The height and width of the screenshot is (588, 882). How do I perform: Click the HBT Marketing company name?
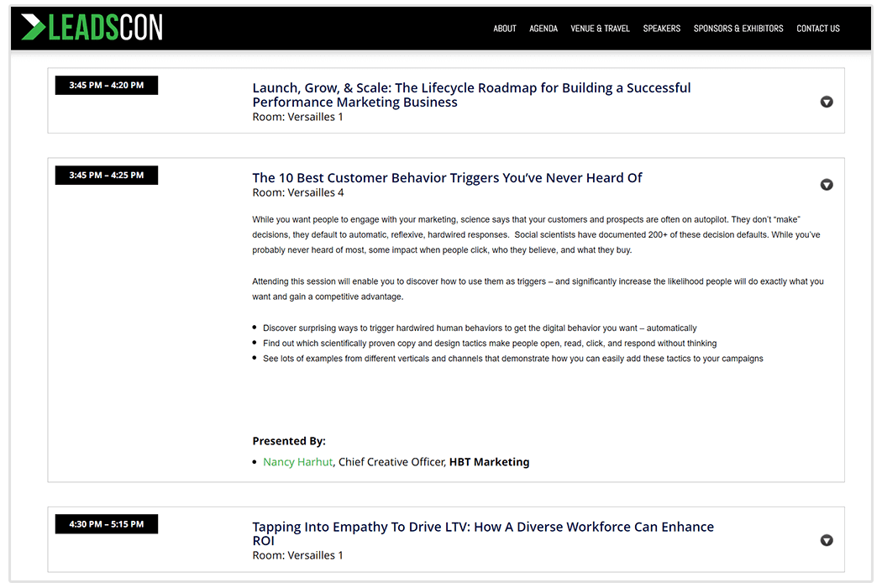[490, 461]
